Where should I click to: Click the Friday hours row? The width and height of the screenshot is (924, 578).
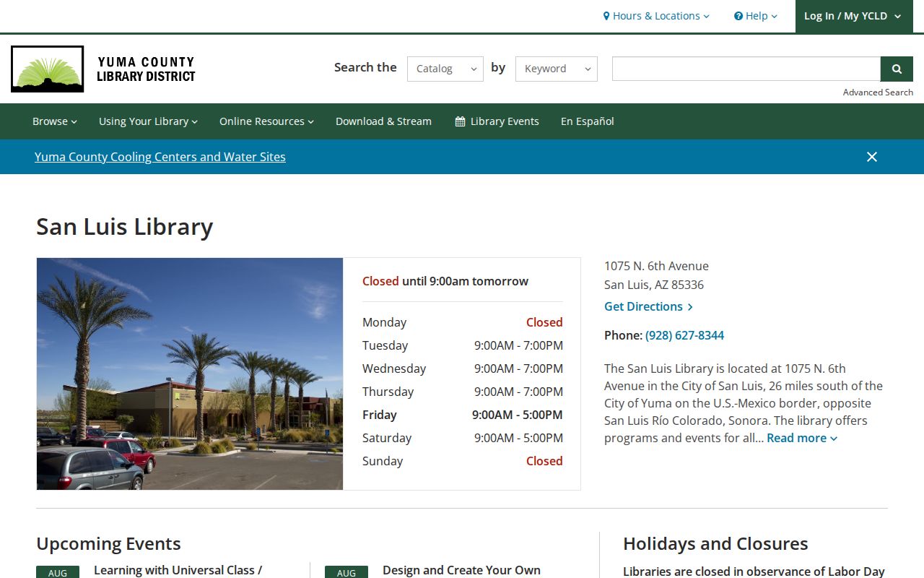[x=463, y=415]
